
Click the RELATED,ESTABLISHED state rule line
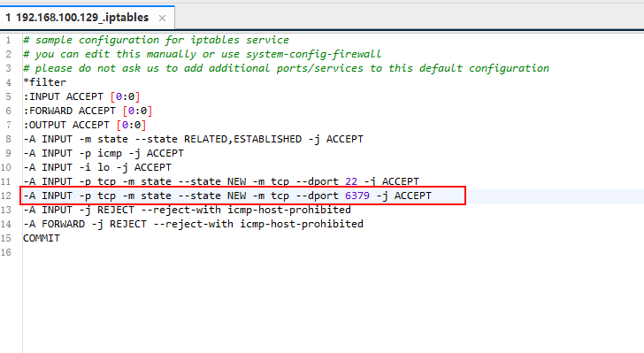193,139
